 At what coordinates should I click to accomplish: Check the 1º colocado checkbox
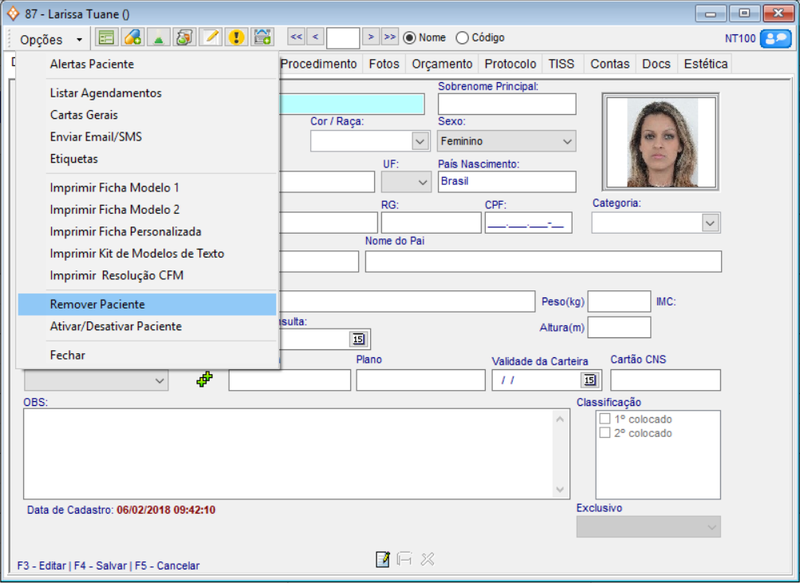604,419
